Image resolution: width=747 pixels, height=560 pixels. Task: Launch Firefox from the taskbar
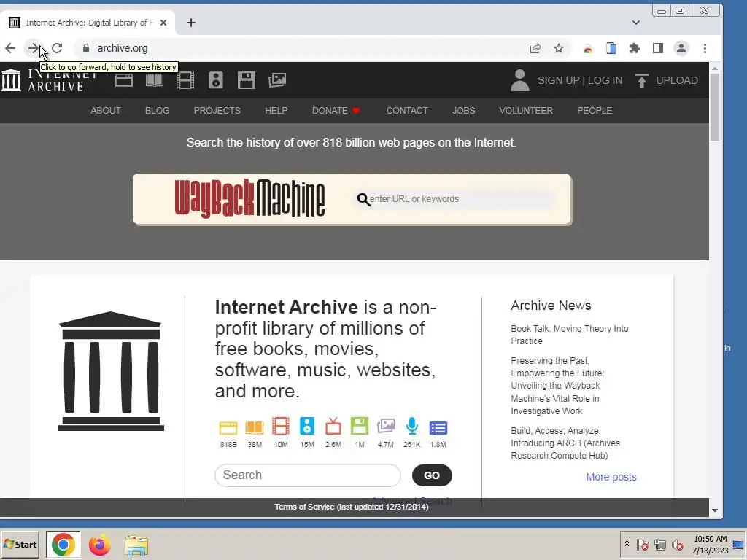(99, 545)
